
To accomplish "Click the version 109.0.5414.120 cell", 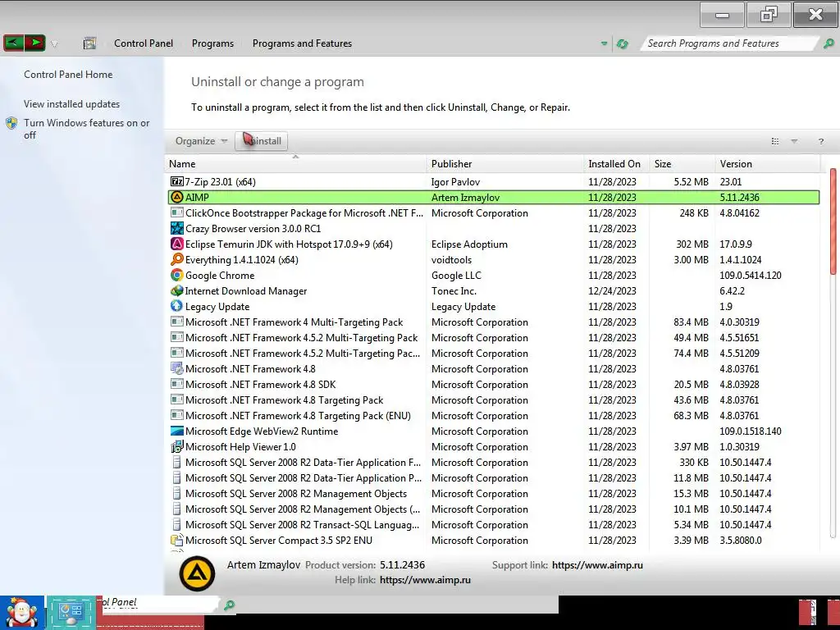I will [750, 275].
